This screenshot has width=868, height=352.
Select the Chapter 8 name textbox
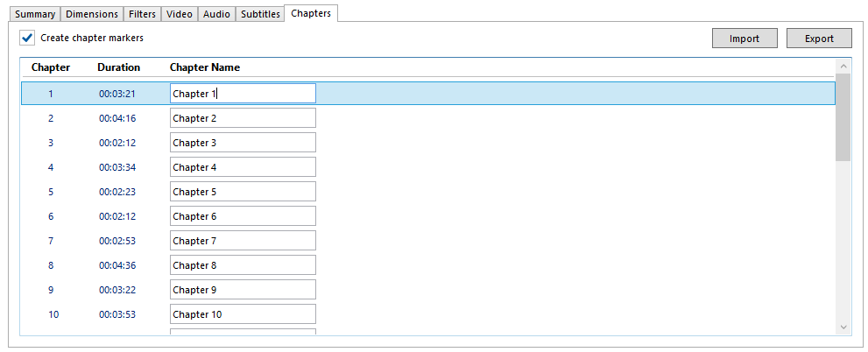coord(243,265)
